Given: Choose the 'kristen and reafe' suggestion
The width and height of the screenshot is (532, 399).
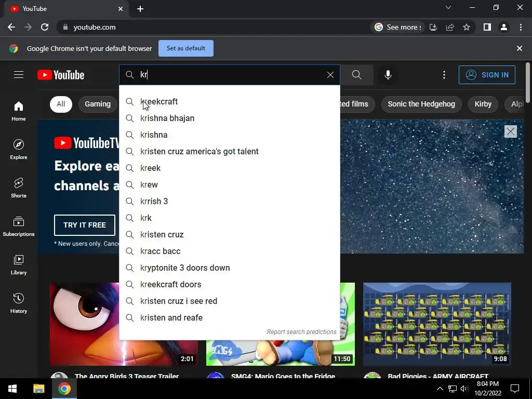Looking at the screenshot, I should [x=230, y=317].
